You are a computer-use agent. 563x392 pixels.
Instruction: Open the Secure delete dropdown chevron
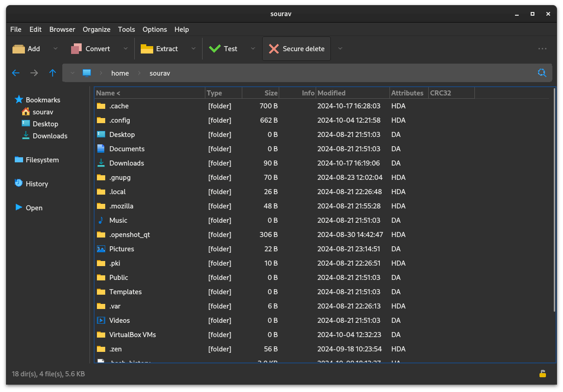(x=340, y=48)
